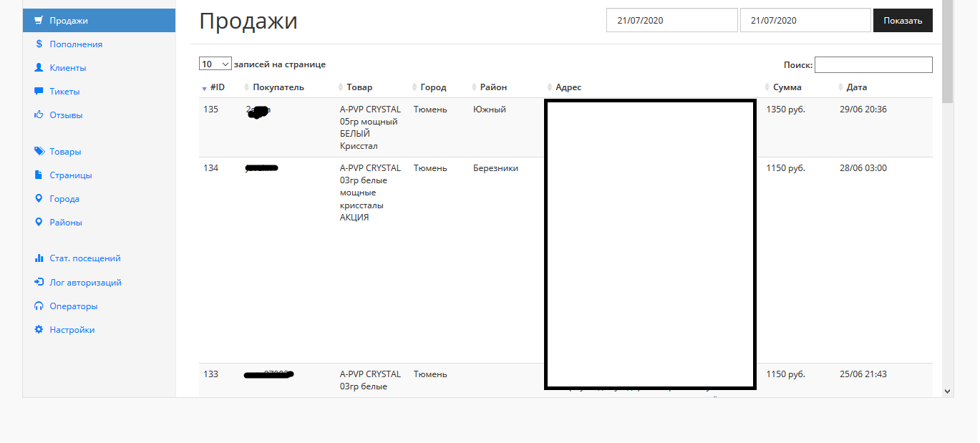This screenshot has width=980, height=443.
Task: Click the headphones icon beside Операторы
Action: (x=39, y=306)
